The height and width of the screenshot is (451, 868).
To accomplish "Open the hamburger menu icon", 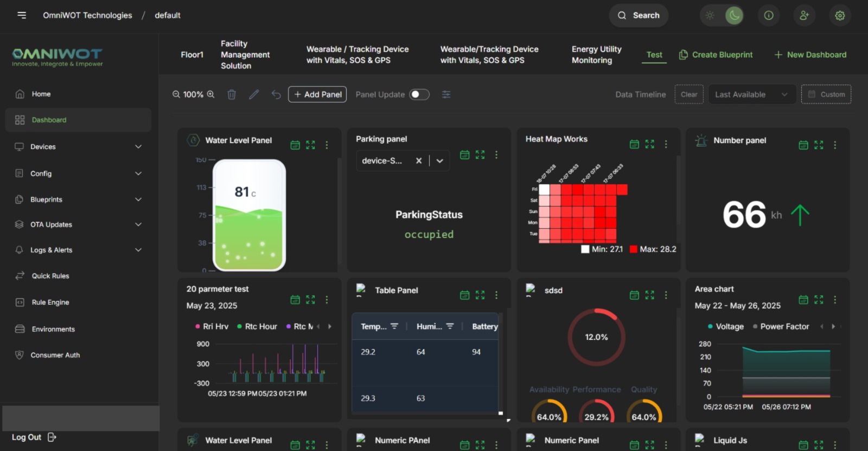I will coord(22,15).
